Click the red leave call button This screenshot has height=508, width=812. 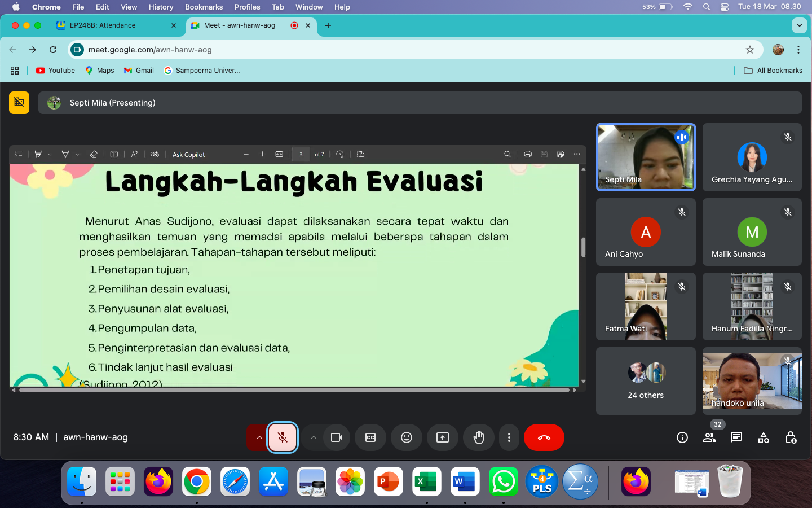[x=544, y=437]
